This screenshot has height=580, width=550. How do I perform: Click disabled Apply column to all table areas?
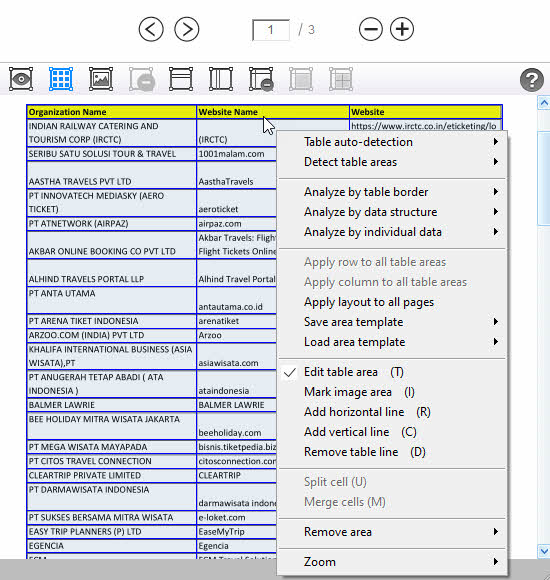(392, 282)
